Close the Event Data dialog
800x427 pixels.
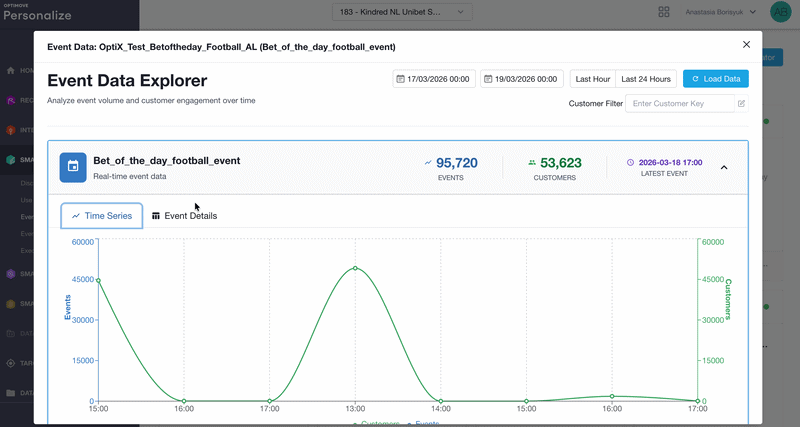[746, 45]
